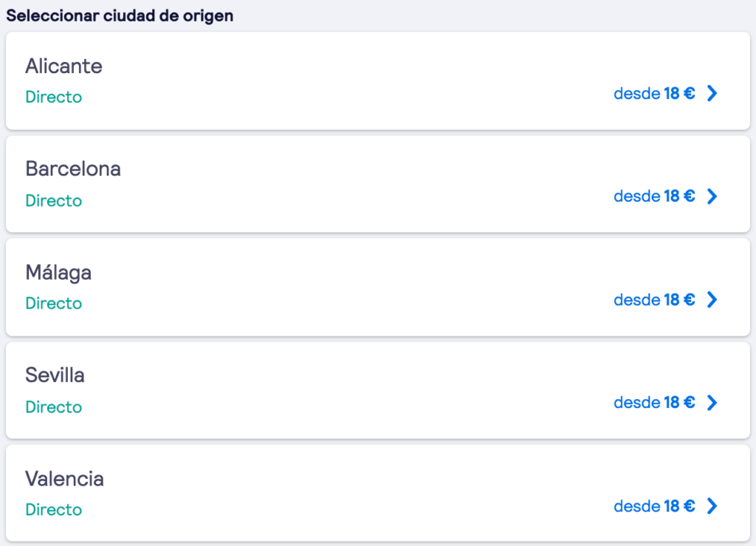756x546 pixels.
Task: Click the Directo label under Valencia
Action: click(x=53, y=509)
